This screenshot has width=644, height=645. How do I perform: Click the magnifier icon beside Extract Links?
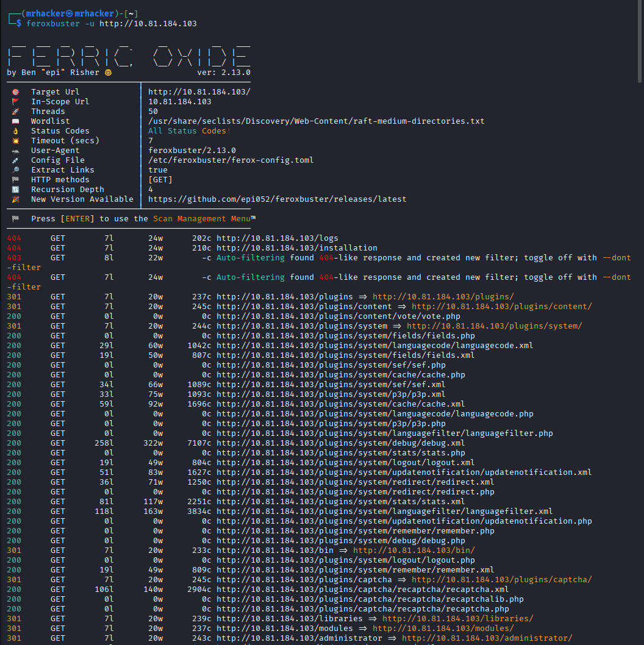[x=15, y=170]
